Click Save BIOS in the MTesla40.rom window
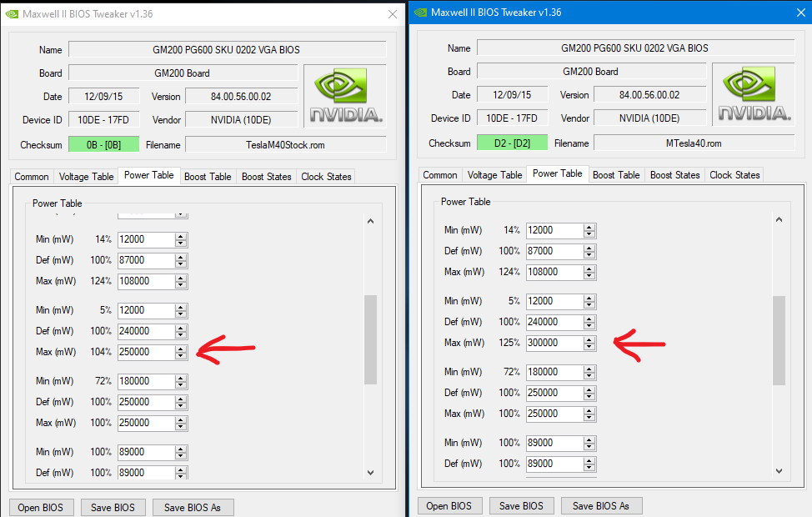This screenshot has height=517, width=812. (522, 506)
